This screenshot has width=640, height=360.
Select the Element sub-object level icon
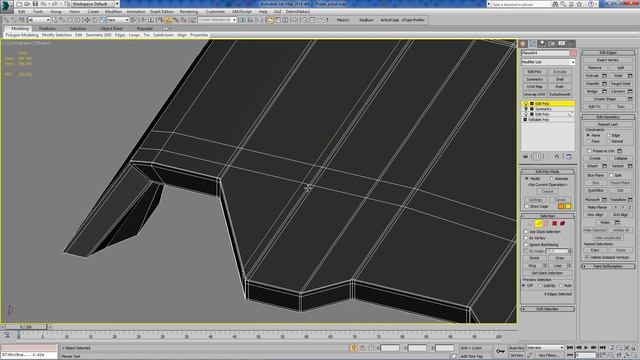[562, 223]
